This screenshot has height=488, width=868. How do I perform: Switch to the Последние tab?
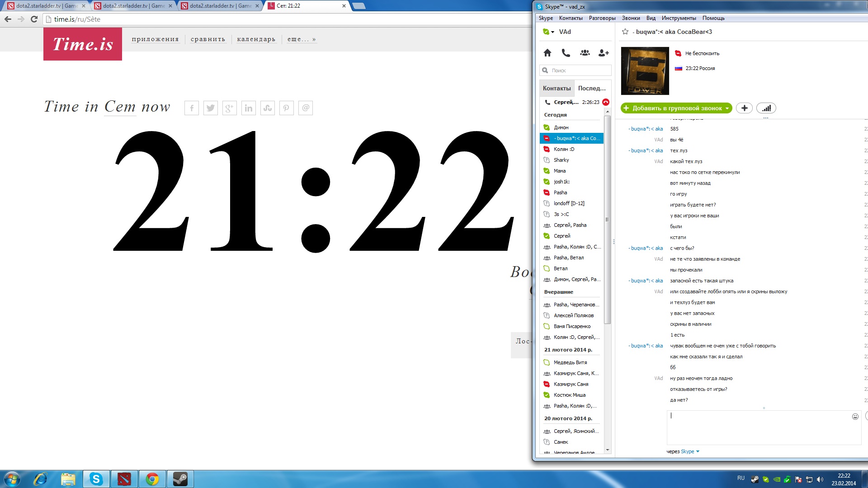pyautogui.click(x=591, y=88)
